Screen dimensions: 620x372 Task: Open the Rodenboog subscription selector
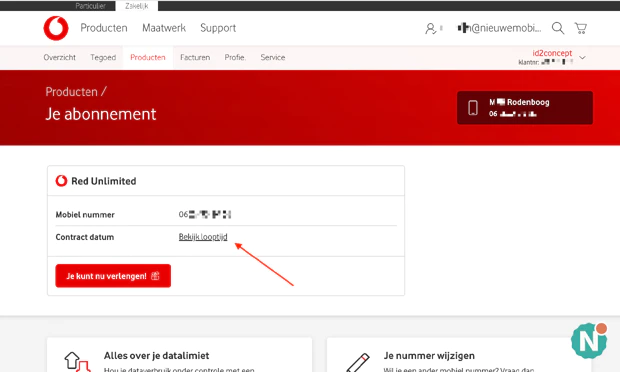pos(525,108)
